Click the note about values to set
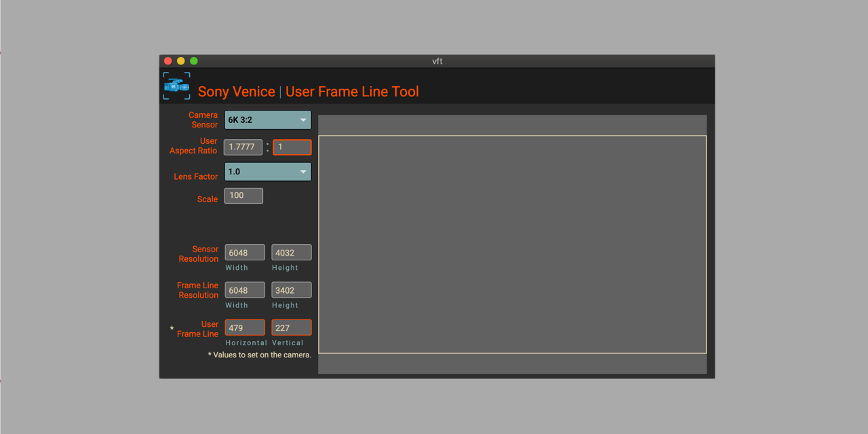 260,355
